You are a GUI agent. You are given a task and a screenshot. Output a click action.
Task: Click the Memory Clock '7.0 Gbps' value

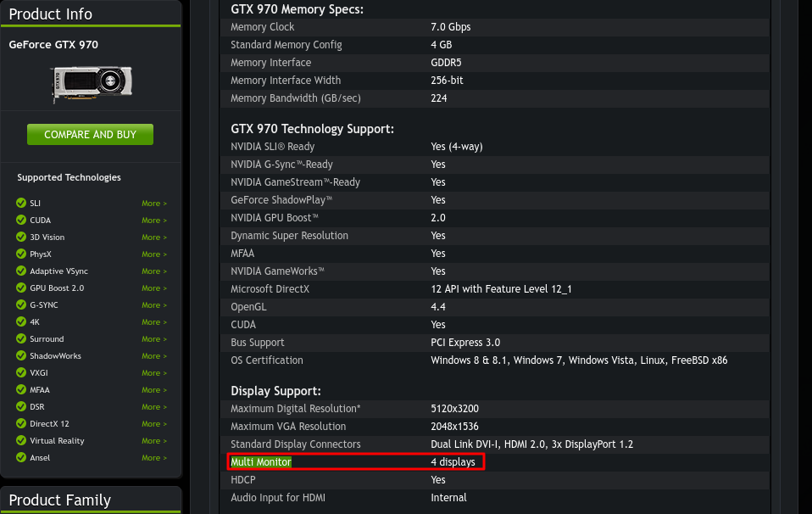click(451, 27)
